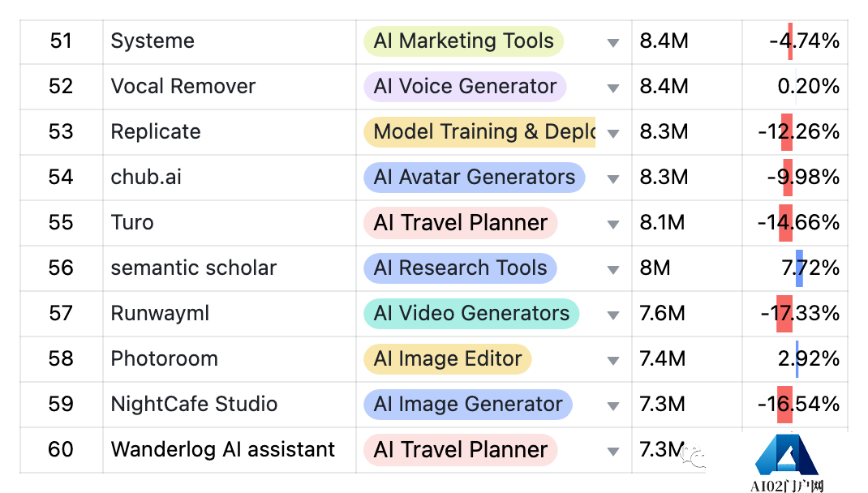This screenshot has height=493, width=868.
Task: Select the AI Avatar Generators tag
Action: (x=474, y=177)
